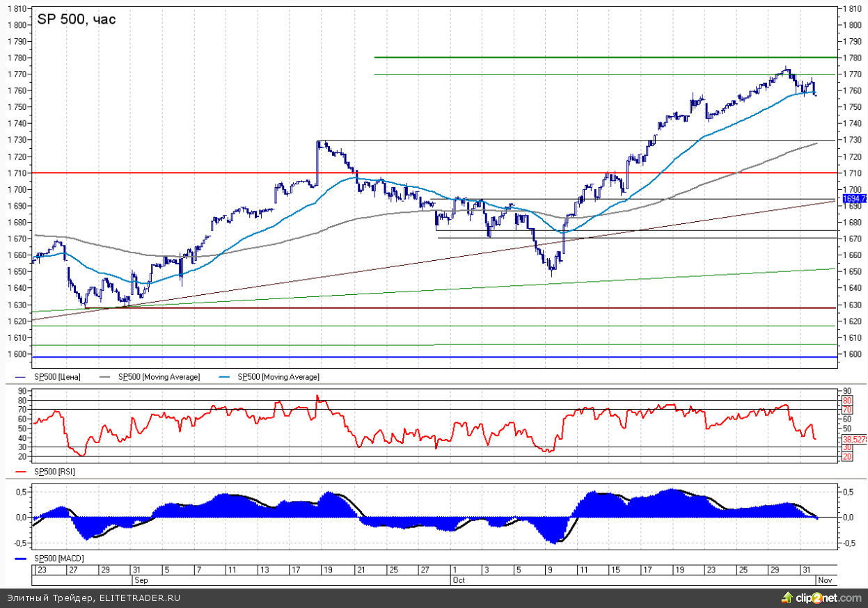Viewport: 868px width, 608px height.
Task: Click the red line marker beside SP500 [RSI]
Action: [19, 472]
